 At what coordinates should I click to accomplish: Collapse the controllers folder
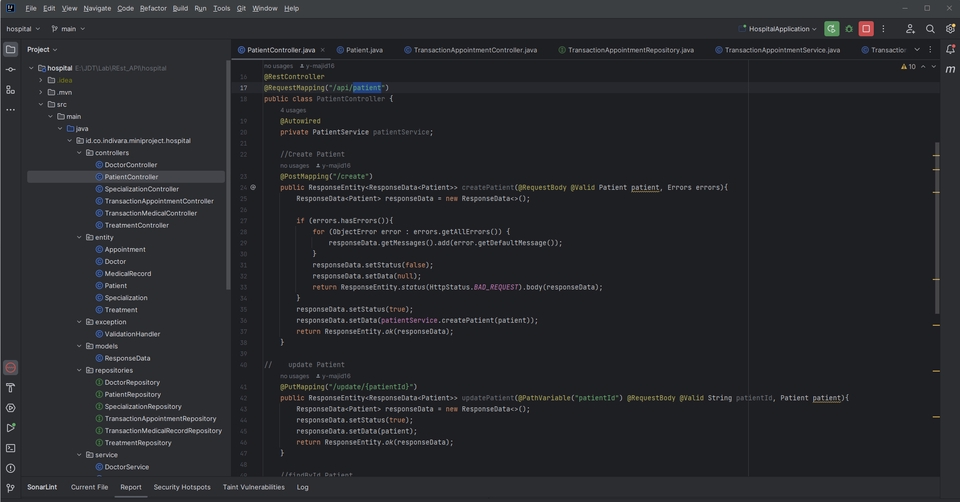coord(79,153)
